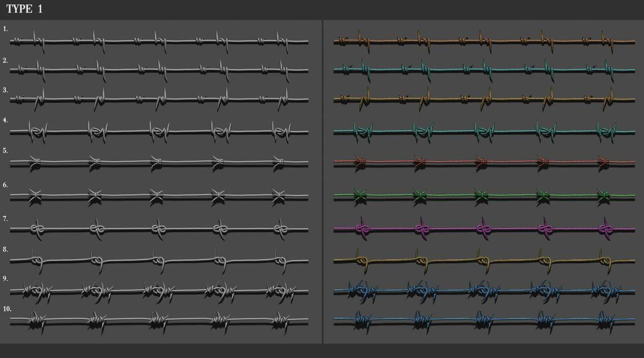Select the gray looped wire in row 4
The image size is (644, 358).
point(159,132)
